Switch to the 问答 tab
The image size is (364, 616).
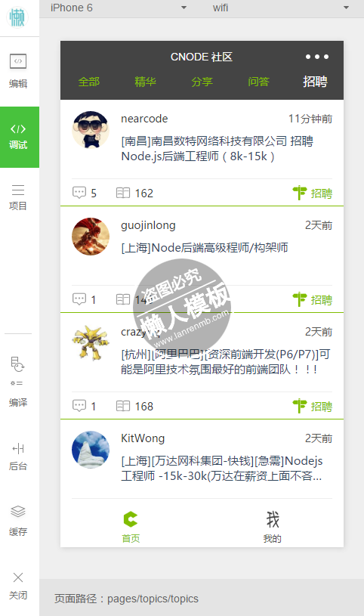[258, 82]
